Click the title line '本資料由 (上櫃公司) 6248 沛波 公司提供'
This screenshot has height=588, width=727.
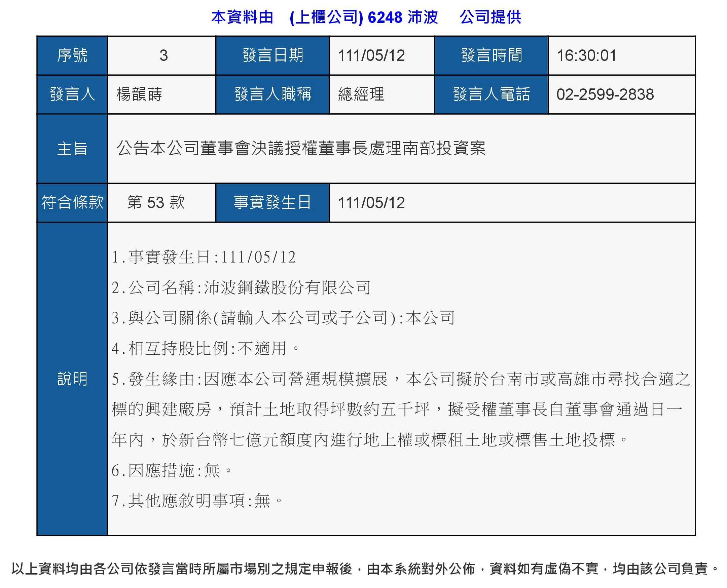point(366,17)
